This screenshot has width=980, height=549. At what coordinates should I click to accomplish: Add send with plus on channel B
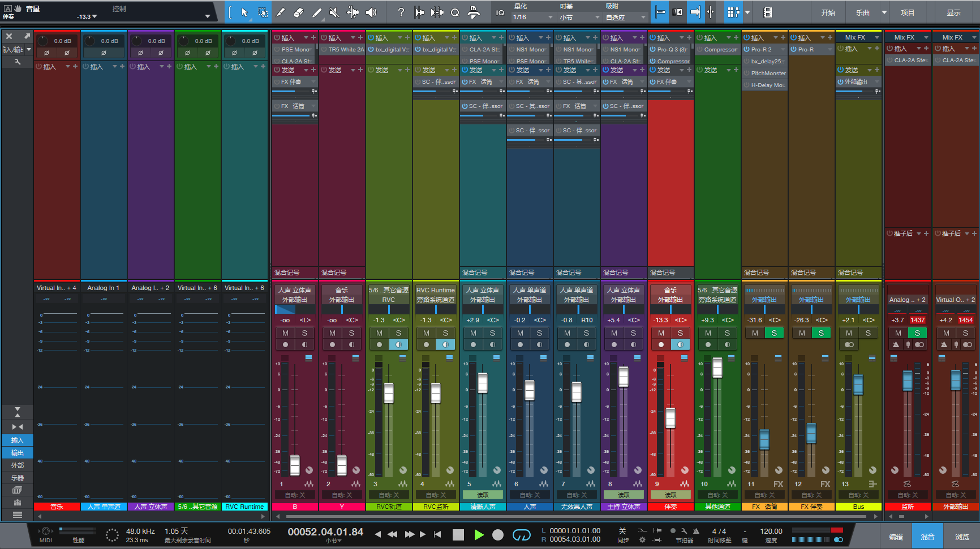[x=313, y=70]
